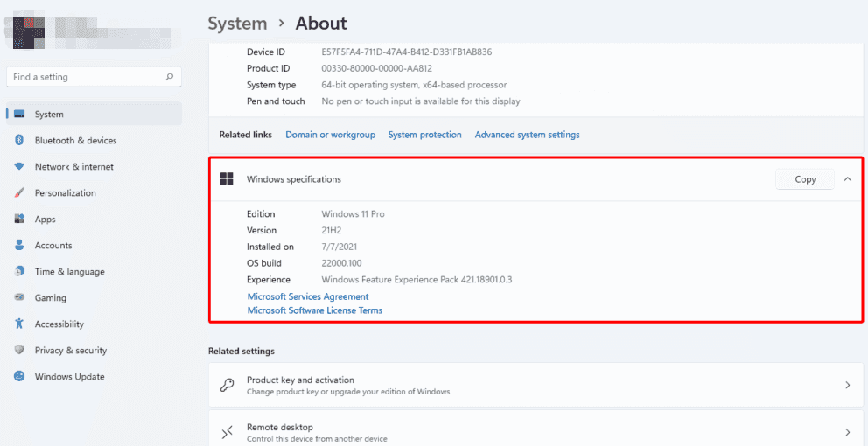Focus the Find a setting search box
The image size is (868, 446).
tap(94, 77)
